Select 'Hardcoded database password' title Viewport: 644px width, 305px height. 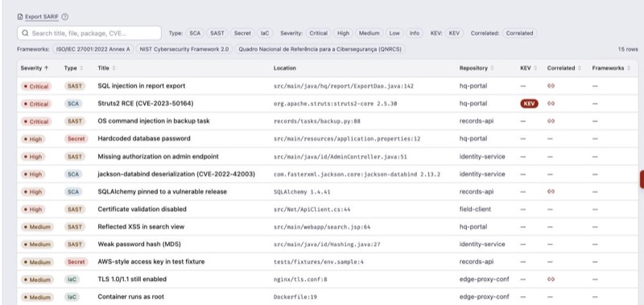pos(144,138)
